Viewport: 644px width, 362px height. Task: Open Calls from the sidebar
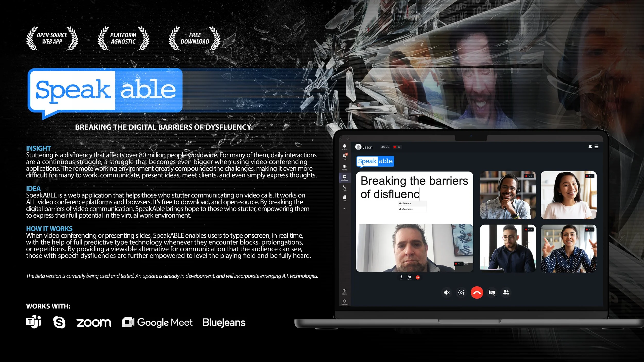click(x=344, y=188)
